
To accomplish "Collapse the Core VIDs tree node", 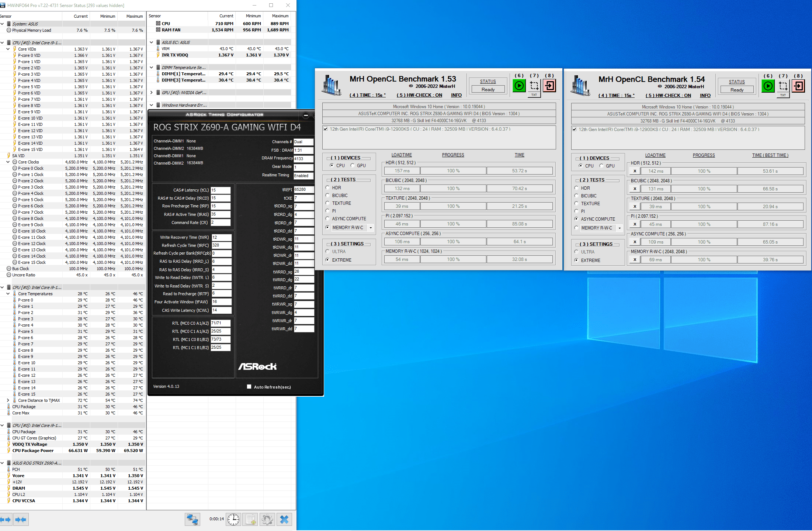I will pyautogui.click(x=8, y=49).
